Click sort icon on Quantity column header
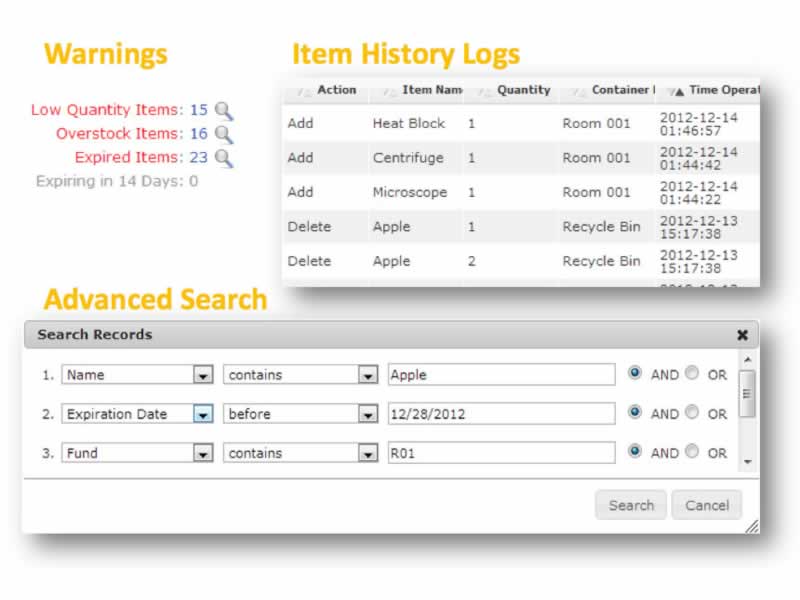Viewport: 800px width, 600px height. pos(482,91)
